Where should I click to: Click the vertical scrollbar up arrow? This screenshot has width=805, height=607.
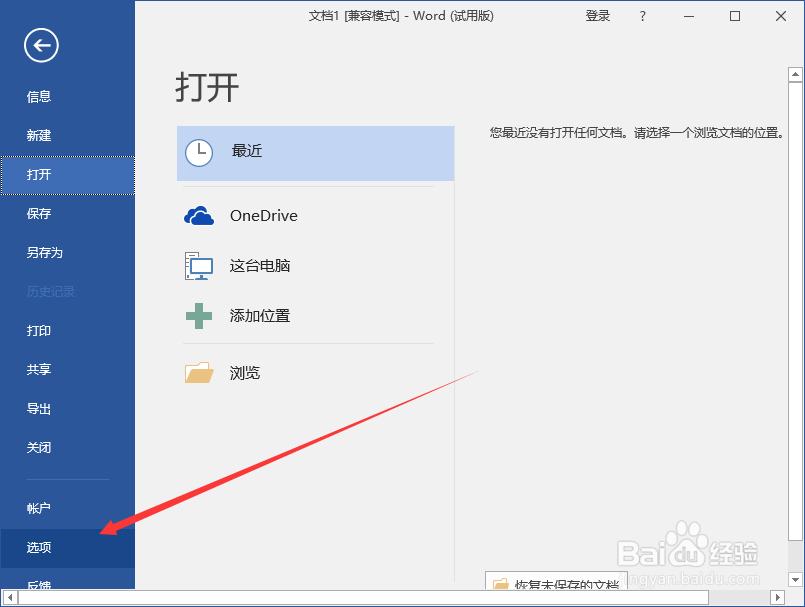tap(795, 75)
